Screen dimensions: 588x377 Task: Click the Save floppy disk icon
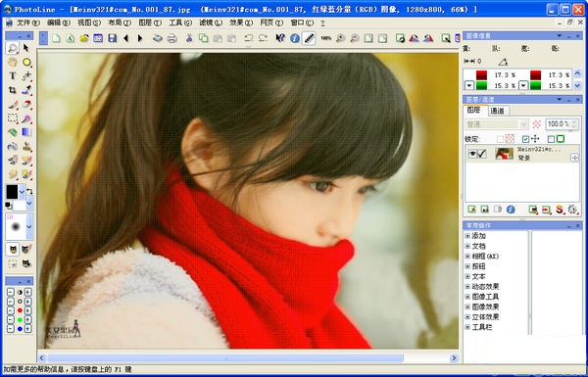[x=112, y=38]
